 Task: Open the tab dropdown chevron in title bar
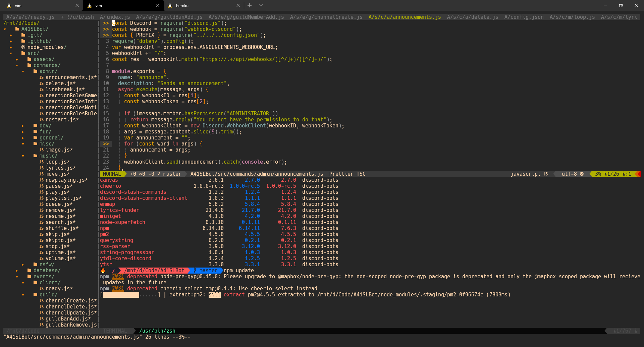point(261,5)
